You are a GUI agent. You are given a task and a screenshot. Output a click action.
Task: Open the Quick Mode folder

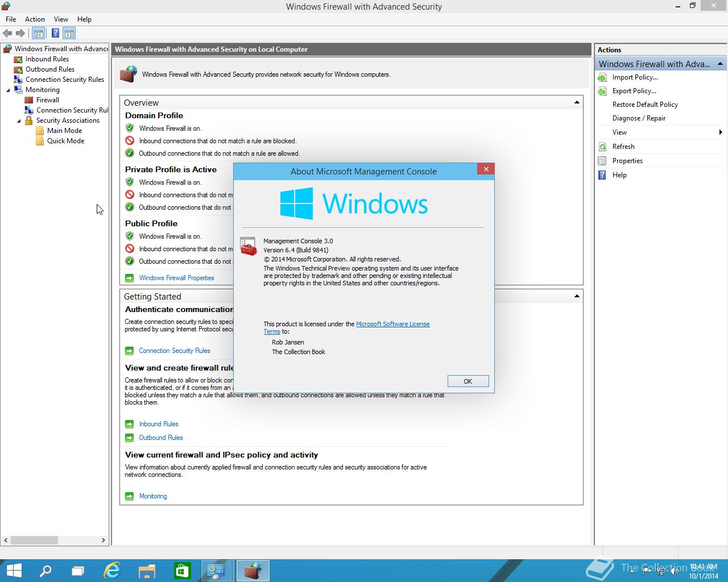pyautogui.click(x=65, y=141)
